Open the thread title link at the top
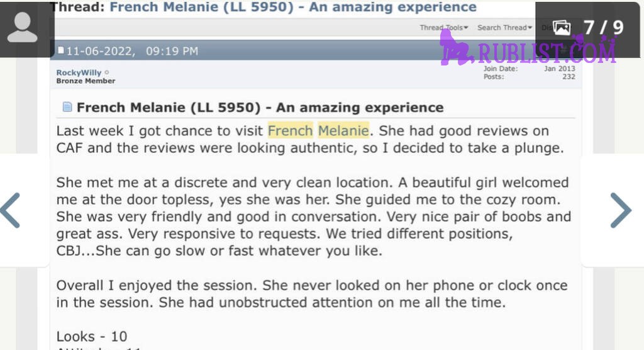The image size is (644, 350). 293,7
